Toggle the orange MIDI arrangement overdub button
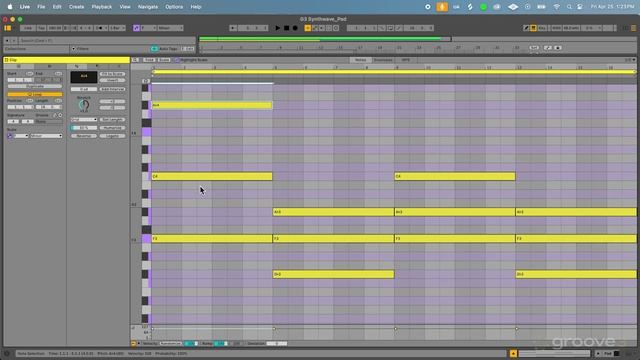This screenshot has height=360, width=640. coord(308,28)
